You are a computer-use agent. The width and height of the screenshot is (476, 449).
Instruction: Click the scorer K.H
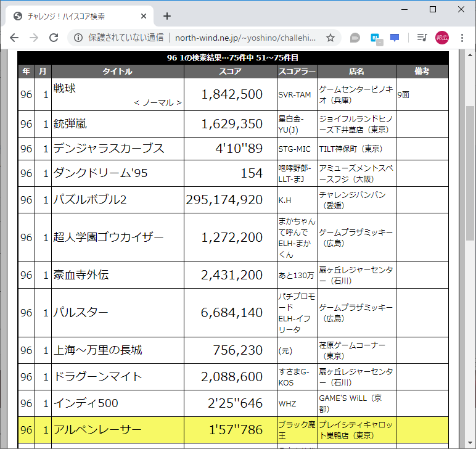click(x=285, y=200)
